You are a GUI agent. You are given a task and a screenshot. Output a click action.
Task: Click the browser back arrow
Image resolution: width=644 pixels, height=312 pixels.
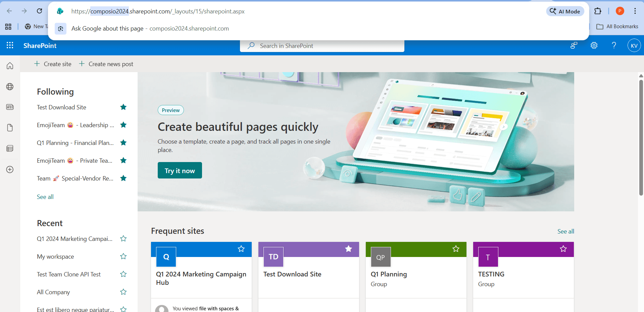[x=9, y=11]
